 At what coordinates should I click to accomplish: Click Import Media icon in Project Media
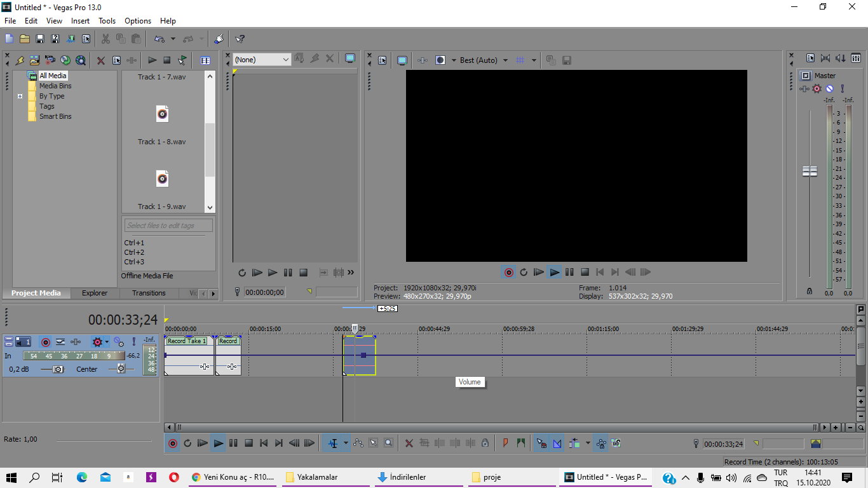pos(35,60)
